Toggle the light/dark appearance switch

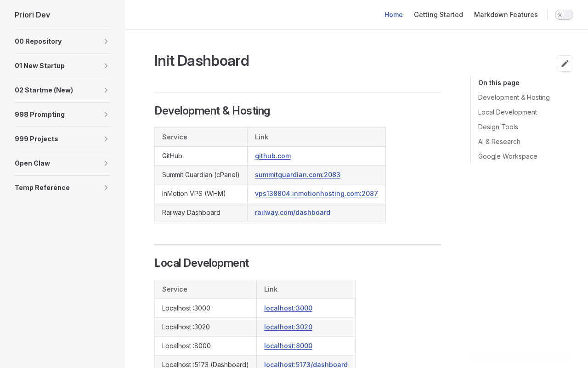pyautogui.click(x=564, y=15)
